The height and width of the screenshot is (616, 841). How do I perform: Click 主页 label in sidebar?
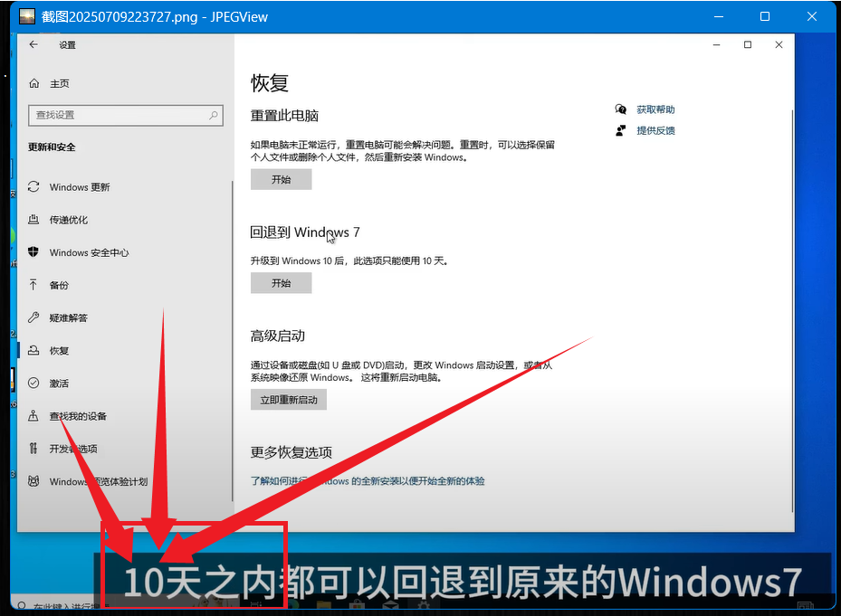tap(60, 83)
